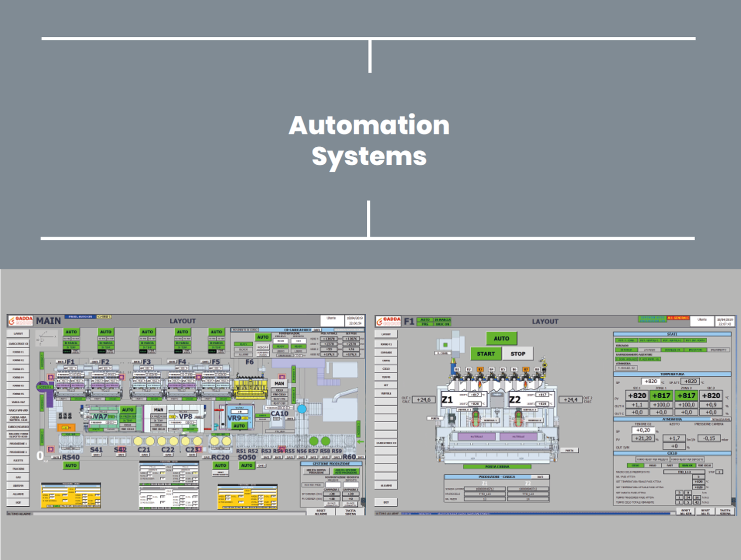The height and width of the screenshot is (560, 741).
Task: Toggle AUTO mode above furnace F3
Action: pyautogui.click(x=147, y=332)
